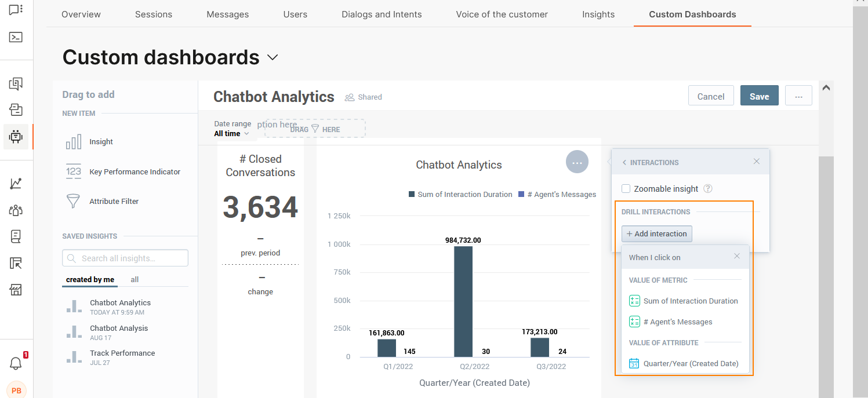The height and width of the screenshot is (398, 868).
Task: Toggle the Shared indicator on Chatbot Analytics
Action: point(364,97)
